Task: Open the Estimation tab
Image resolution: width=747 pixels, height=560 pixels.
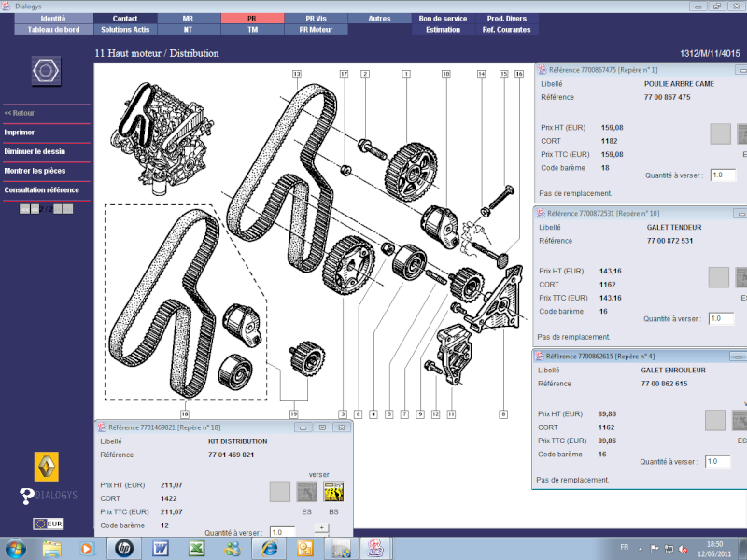Action: tap(444, 30)
